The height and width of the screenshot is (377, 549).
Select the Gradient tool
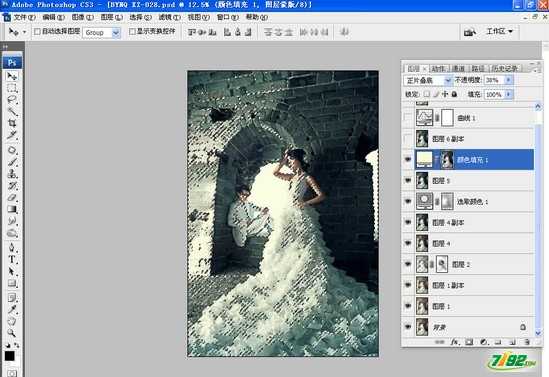12,209
